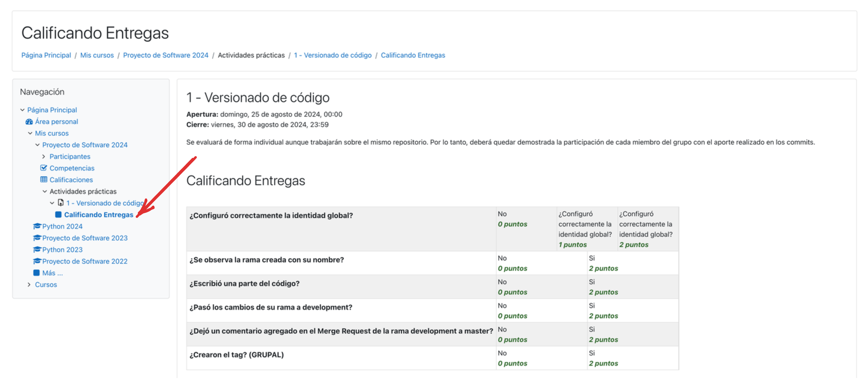Select 'Si 2 puntos' for Pasó los cambios a development
This screenshot has width=868, height=384.
click(633, 311)
